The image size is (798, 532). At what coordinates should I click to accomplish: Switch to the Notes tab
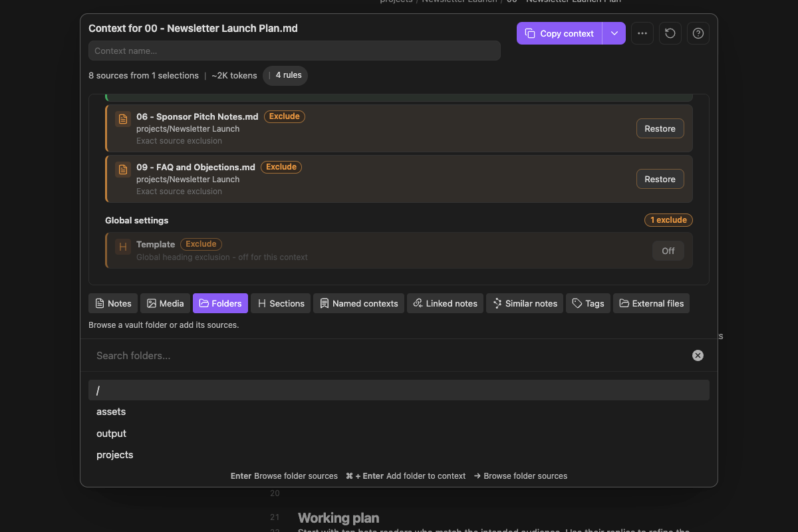(113, 303)
